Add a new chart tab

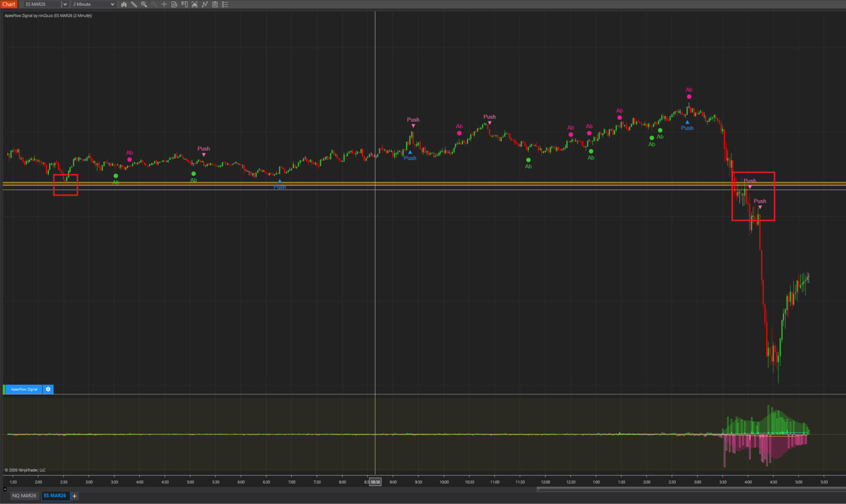point(75,496)
